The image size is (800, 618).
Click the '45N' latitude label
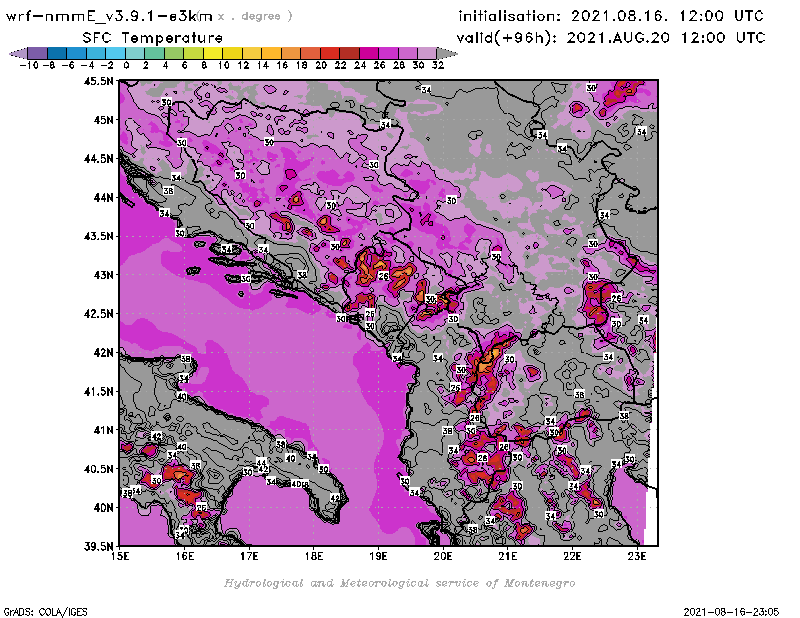[x=104, y=120]
